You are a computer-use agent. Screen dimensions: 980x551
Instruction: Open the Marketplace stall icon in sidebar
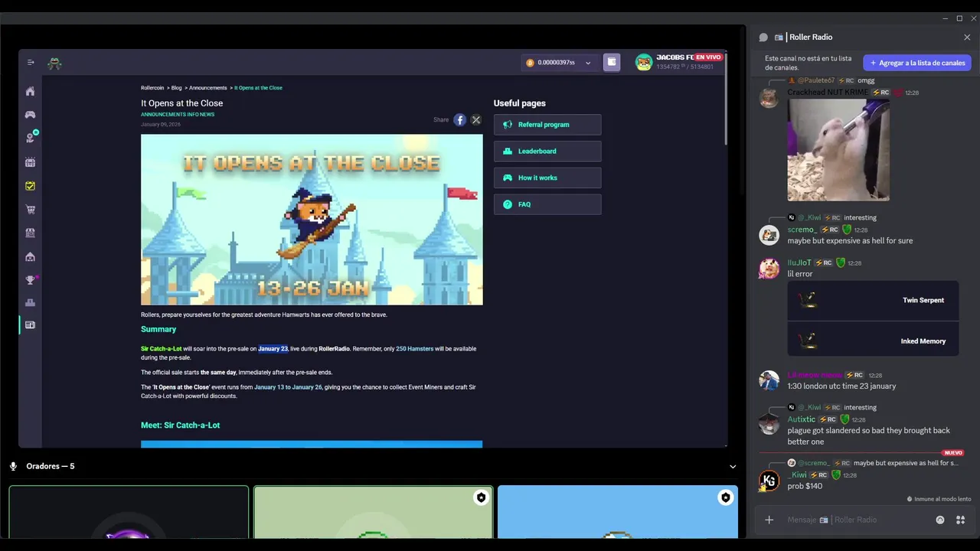(30, 233)
